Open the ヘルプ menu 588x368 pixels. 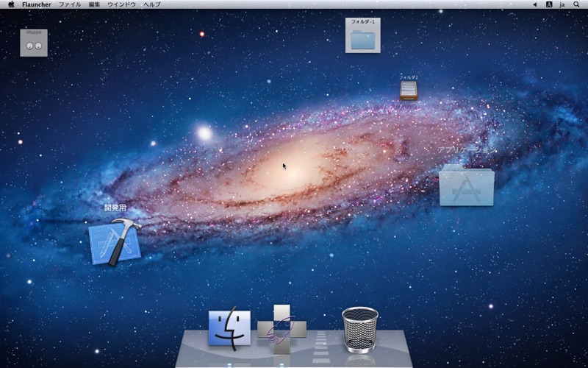tap(151, 4)
